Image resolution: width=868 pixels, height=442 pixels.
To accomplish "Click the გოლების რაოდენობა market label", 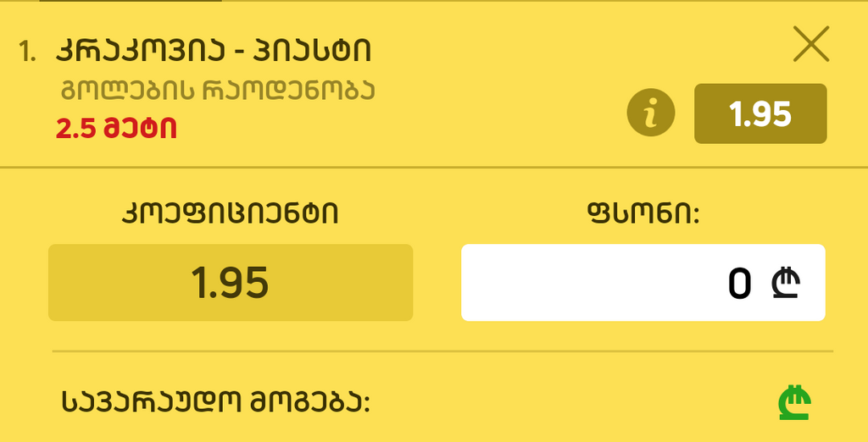I will pyautogui.click(x=218, y=90).
